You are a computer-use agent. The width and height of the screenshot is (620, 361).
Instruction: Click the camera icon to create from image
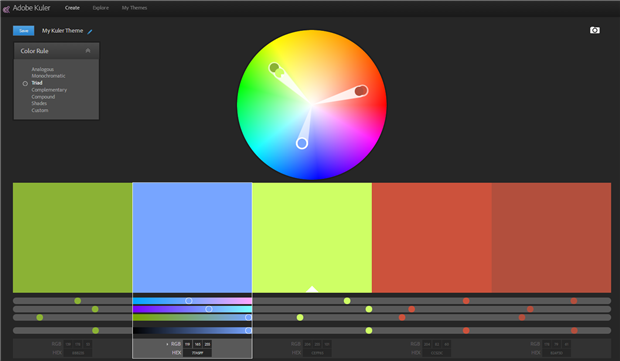594,30
